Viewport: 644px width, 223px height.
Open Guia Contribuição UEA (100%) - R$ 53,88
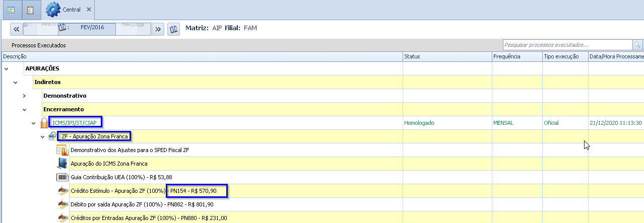(121, 177)
